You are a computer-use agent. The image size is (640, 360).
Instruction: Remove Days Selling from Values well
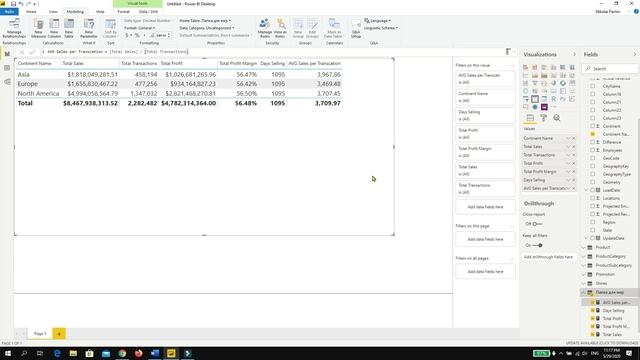pos(573,180)
